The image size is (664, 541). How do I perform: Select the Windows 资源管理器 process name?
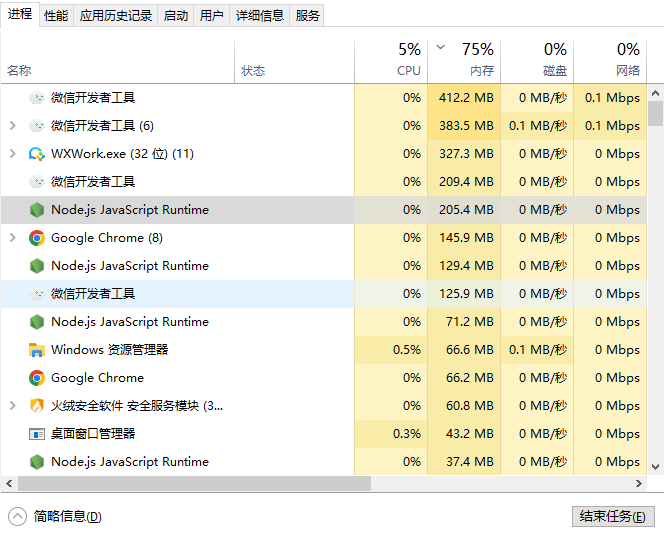[110, 350]
